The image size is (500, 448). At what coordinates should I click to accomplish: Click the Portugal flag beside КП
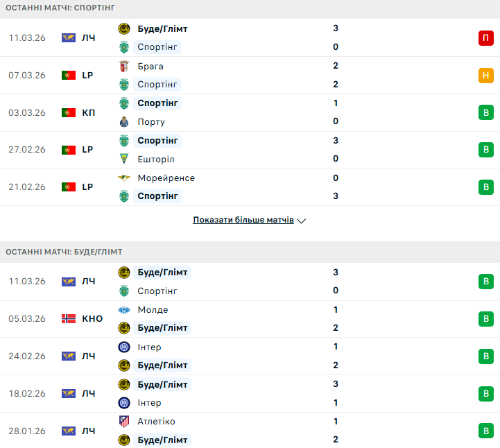(x=68, y=112)
